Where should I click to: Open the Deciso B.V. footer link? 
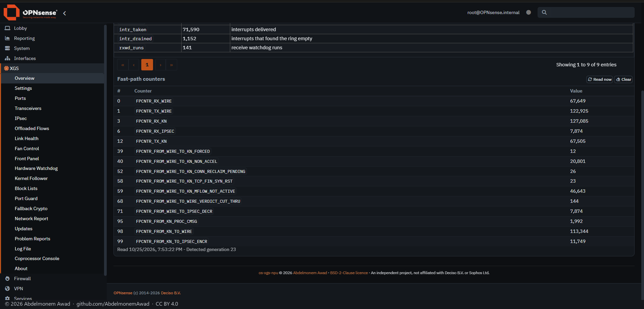171,293
